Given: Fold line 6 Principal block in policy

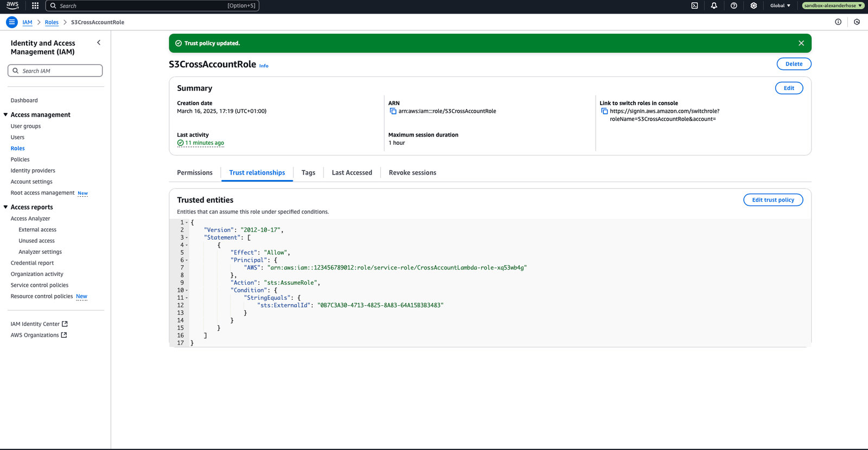Looking at the screenshot, I should tap(187, 260).
